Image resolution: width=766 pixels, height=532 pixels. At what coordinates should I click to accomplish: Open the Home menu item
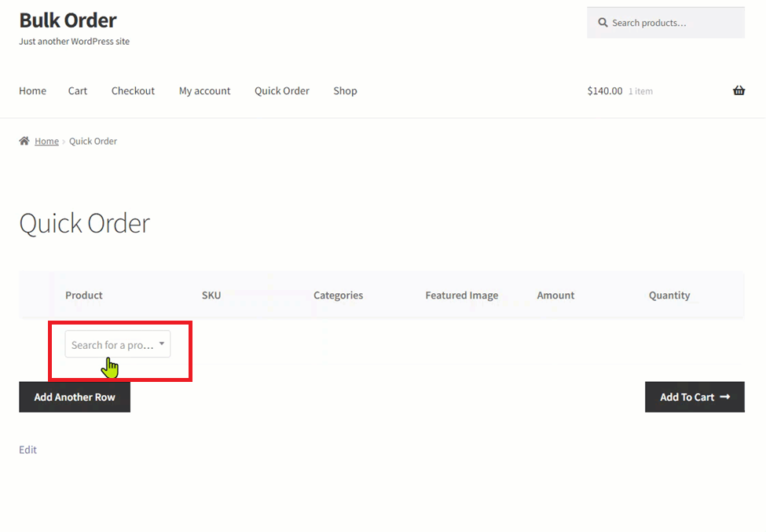[x=33, y=91]
